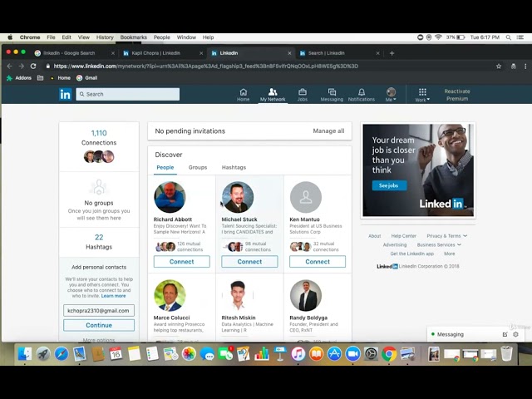Open the Messaging nav icon

tap(332, 95)
